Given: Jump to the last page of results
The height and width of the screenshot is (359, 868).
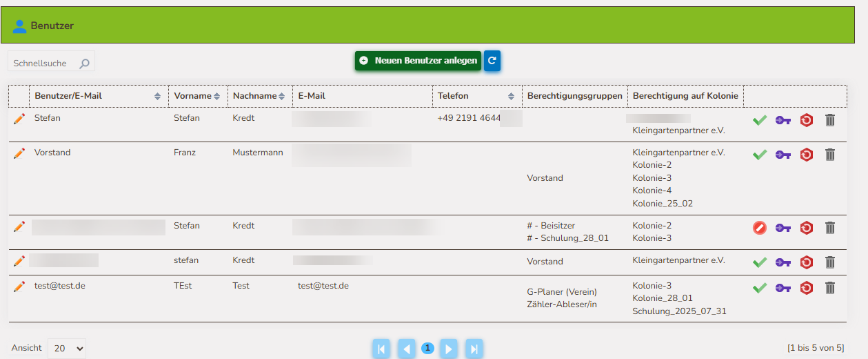Looking at the screenshot, I should (x=474, y=349).
